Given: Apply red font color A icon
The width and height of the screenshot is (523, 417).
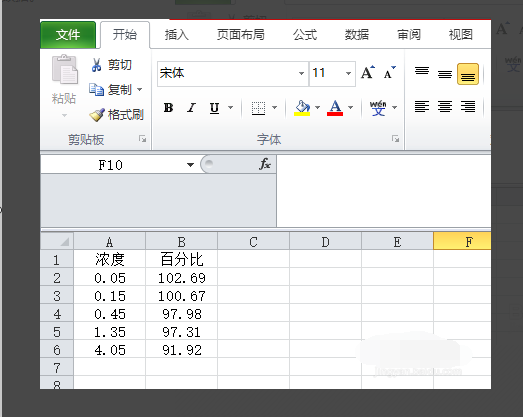Looking at the screenshot, I should pyautogui.click(x=335, y=108).
